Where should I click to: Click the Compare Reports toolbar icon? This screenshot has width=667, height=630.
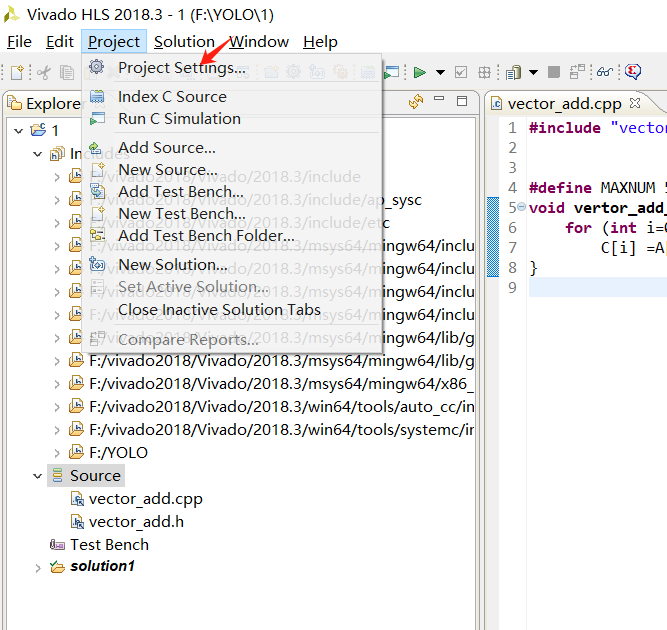pyautogui.click(x=577, y=72)
